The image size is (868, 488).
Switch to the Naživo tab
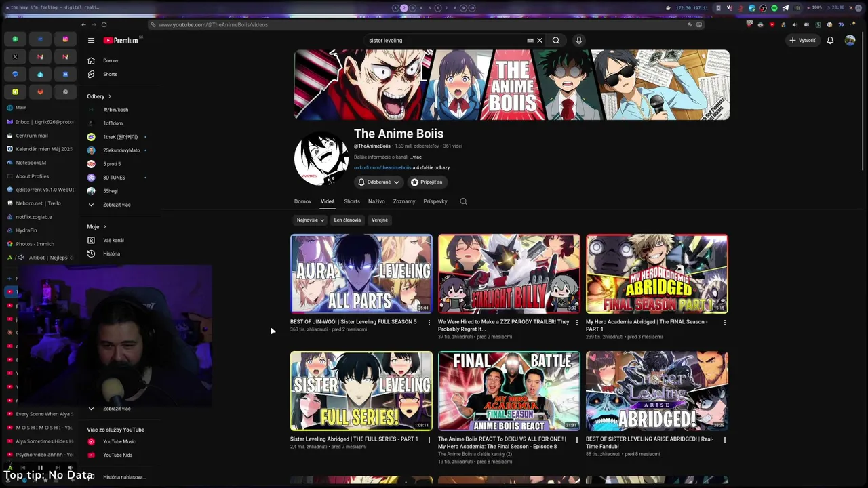(x=376, y=201)
